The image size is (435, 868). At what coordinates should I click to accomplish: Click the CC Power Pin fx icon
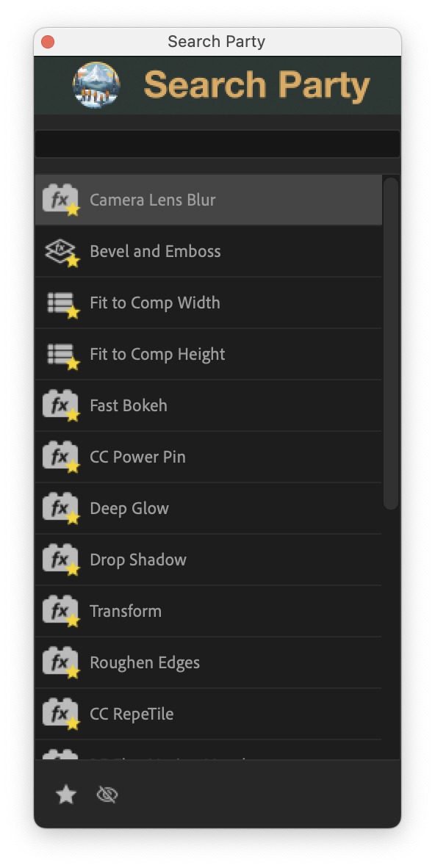[62, 456]
